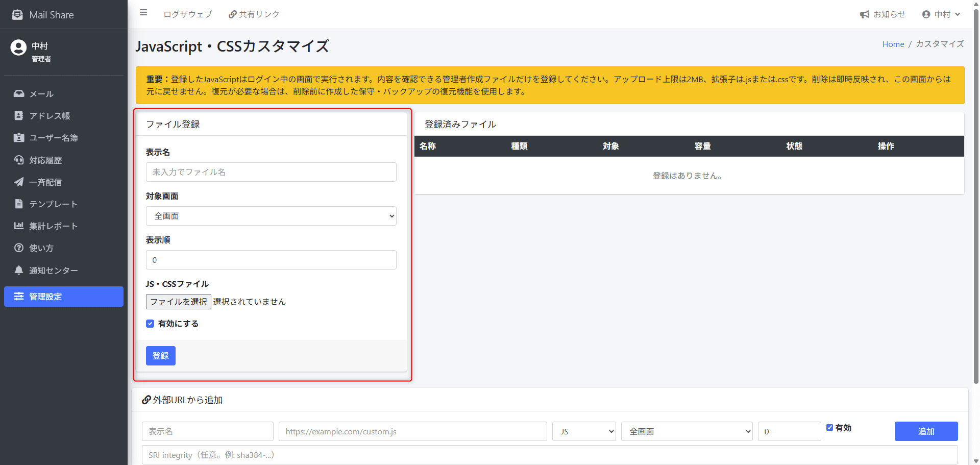The height and width of the screenshot is (465, 980).
Task: Click the 容量 column header
Action: [x=703, y=146]
